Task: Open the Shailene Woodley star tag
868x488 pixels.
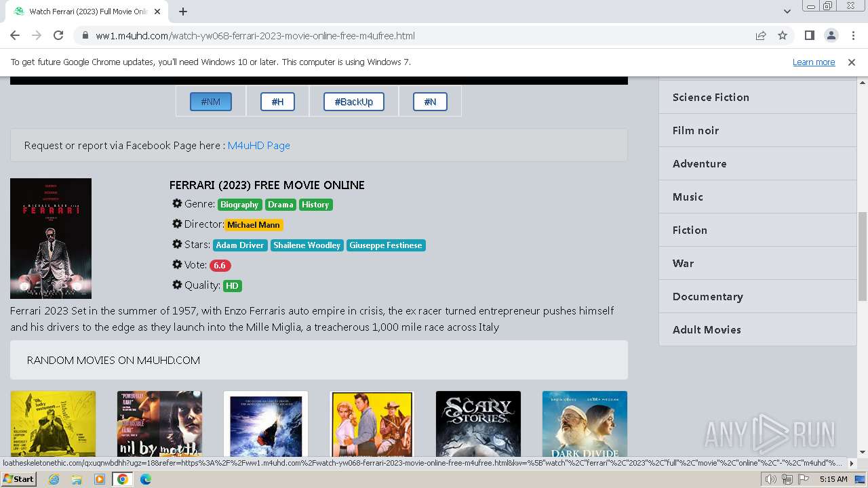Action: (307, 245)
